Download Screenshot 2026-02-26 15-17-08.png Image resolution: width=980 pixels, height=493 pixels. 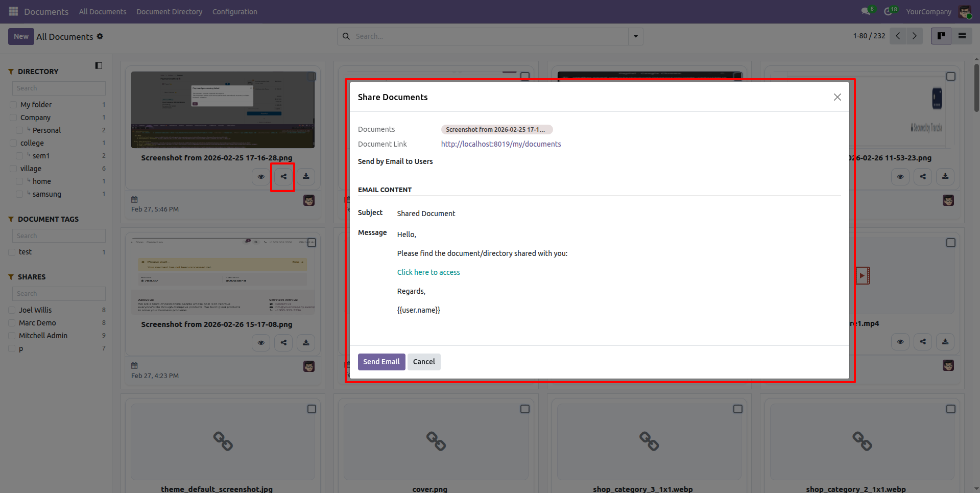306,343
